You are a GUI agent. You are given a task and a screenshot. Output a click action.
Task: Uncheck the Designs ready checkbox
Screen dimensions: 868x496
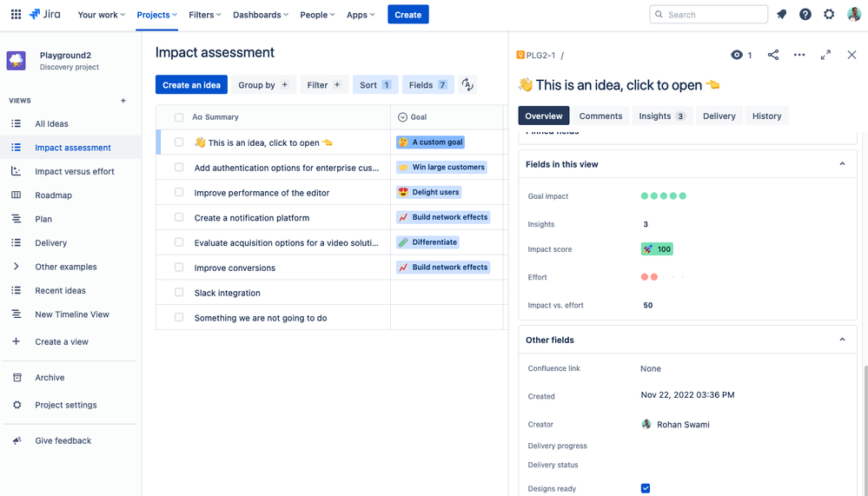(646, 488)
